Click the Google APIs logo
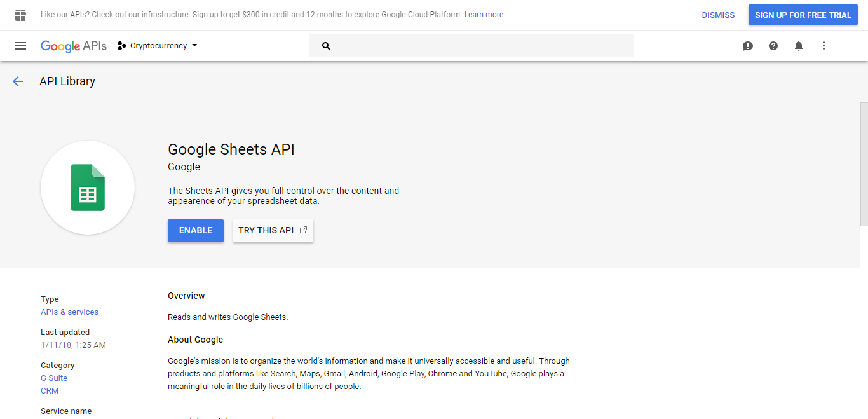 pyautogui.click(x=73, y=45)
